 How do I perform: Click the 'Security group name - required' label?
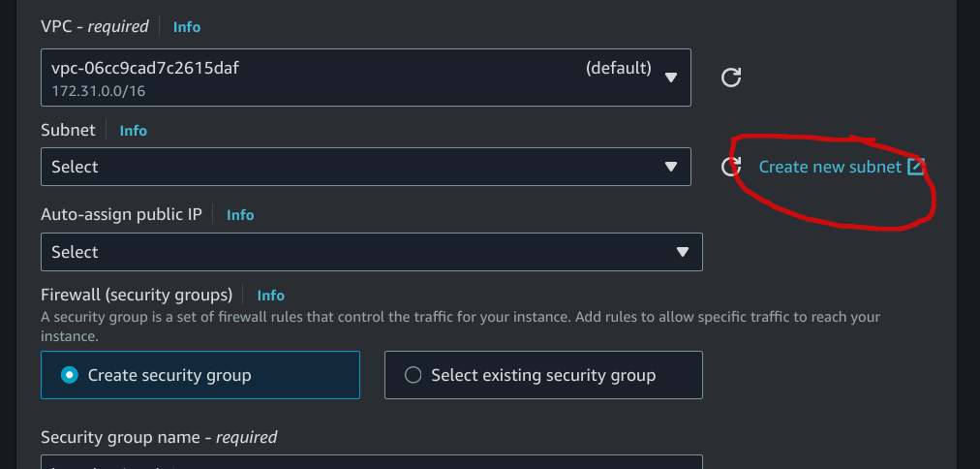tap(159, 437)
